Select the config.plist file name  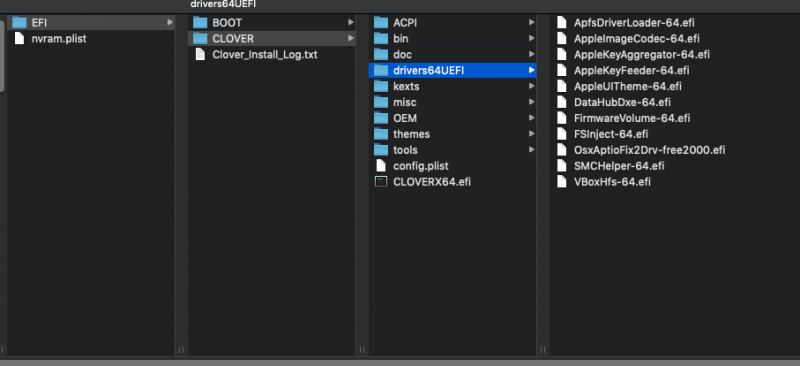[x=421, y=166]
